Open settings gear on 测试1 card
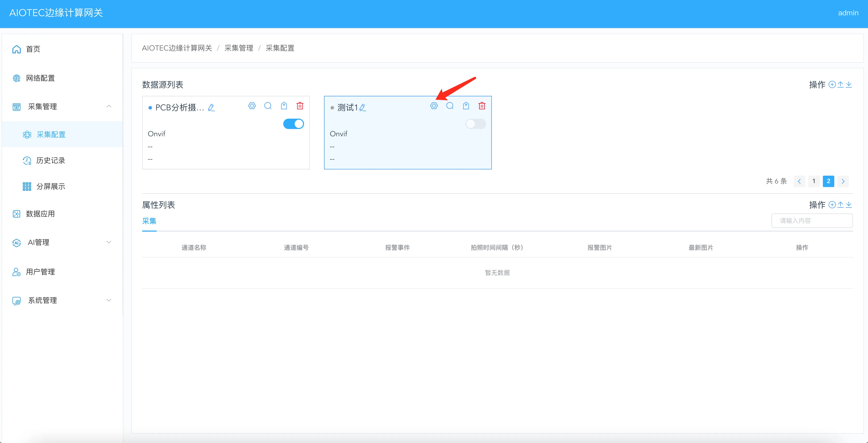This screenshot has width=868, height=443. click(x=434, y=106)
